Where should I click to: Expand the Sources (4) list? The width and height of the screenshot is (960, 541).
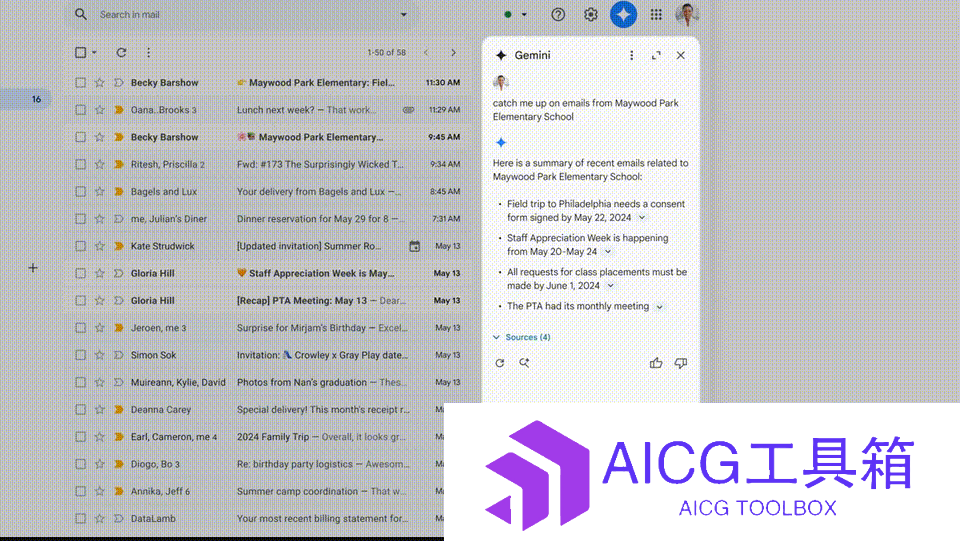522,337
